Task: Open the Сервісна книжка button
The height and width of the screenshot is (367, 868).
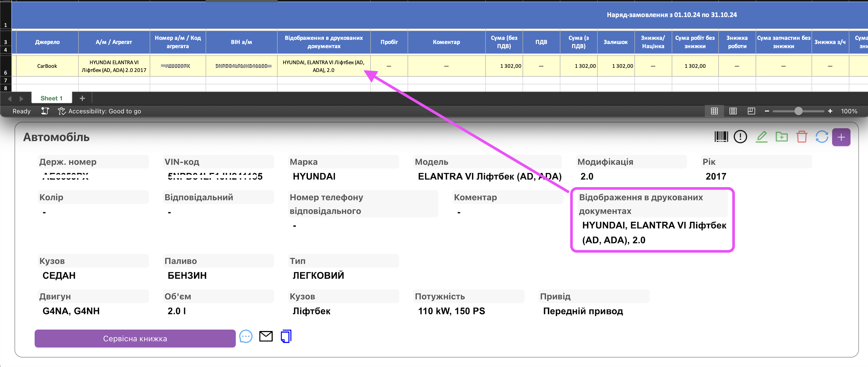Action: (x=135, y=338)
